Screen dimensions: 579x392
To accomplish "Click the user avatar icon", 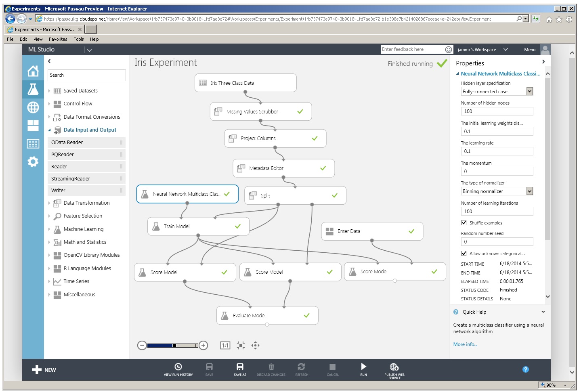I will coord(545,50).
